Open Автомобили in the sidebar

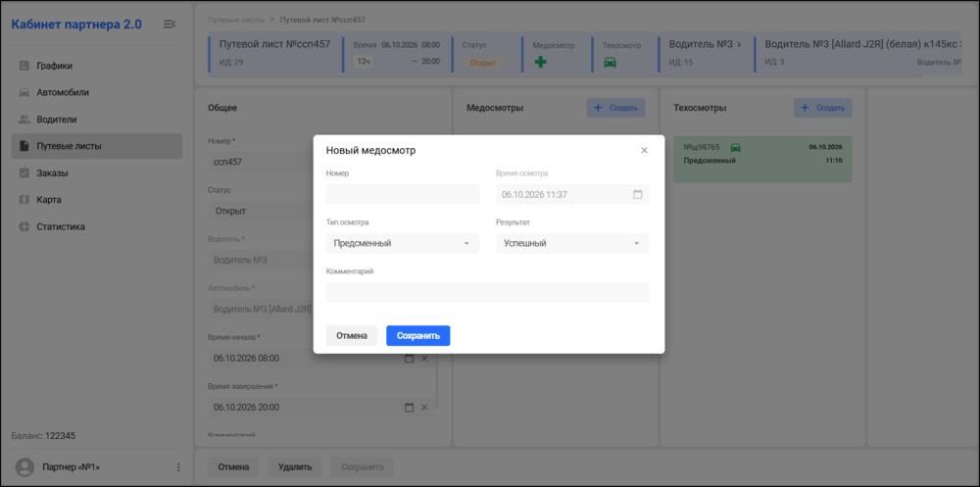[97, 92]
